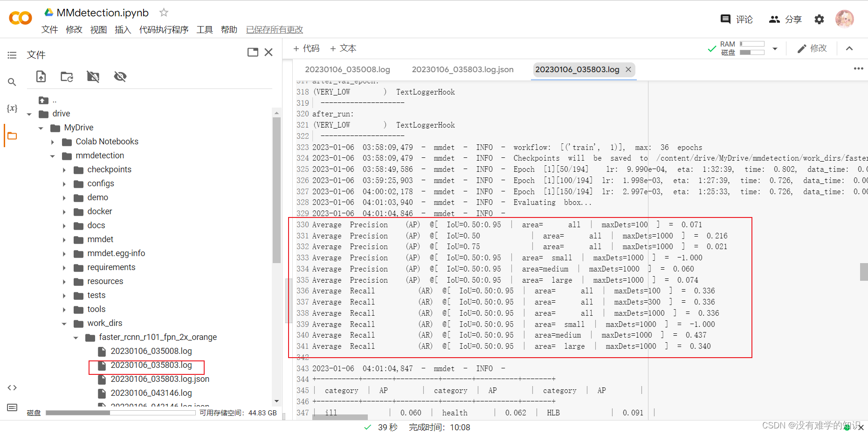Expand the configs folder
The image size is (868, 434).
click(x=64, y=184)
